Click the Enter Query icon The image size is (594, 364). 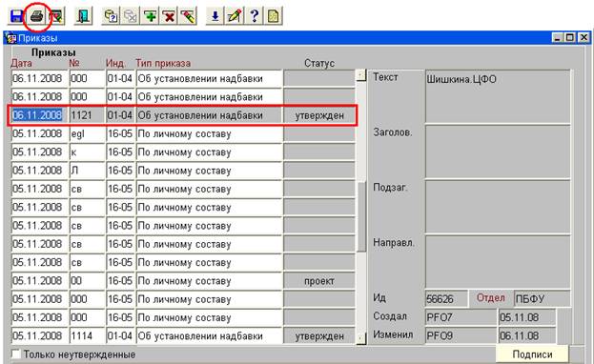pos(111,16)
